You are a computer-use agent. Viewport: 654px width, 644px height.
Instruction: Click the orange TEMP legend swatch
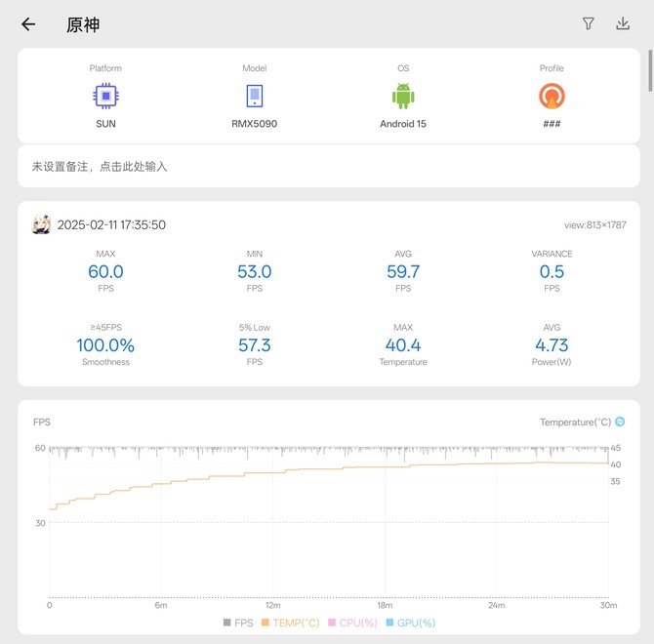coord(265,623)
